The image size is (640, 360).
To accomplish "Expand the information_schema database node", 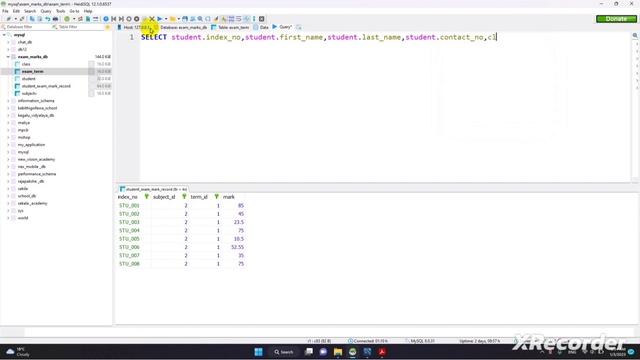I will tap(8, 101).
